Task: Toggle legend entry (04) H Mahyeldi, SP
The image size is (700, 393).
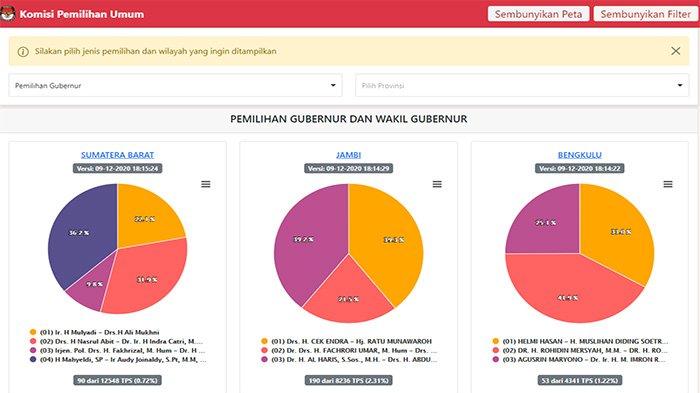Action: click(x=118, y=360)
